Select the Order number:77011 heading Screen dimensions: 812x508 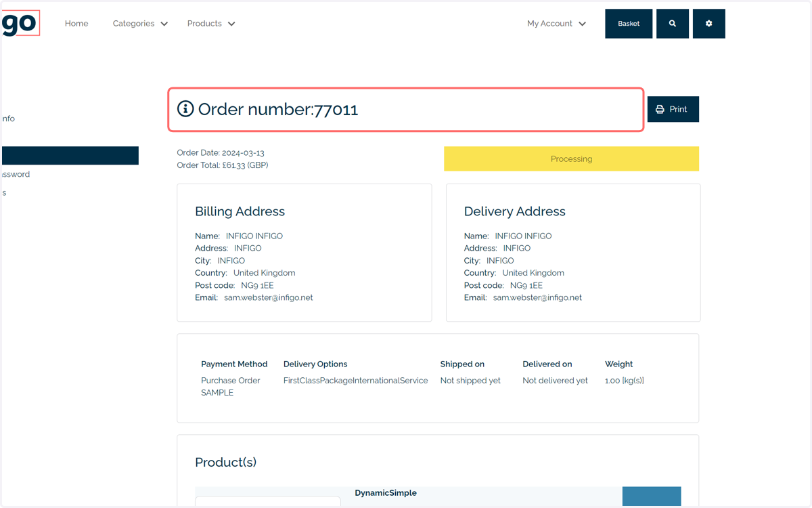pyautogui.click(x=278, y=109)
